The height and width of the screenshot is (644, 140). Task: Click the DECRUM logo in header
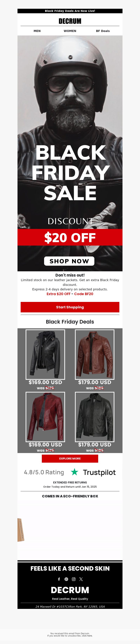pos(70,21)
